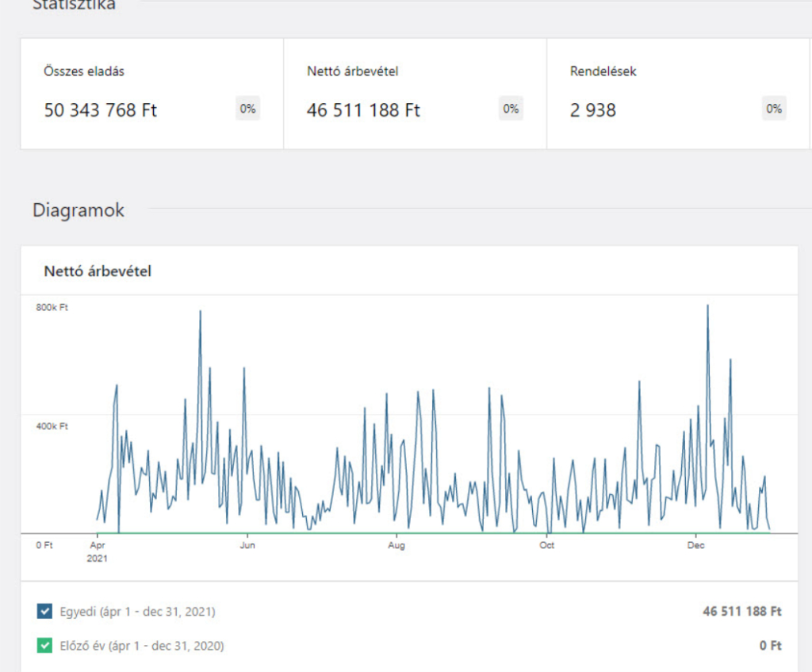Click the 0% badge beside Rendelések
Screen dimensions: 812x672
(774, 109)
